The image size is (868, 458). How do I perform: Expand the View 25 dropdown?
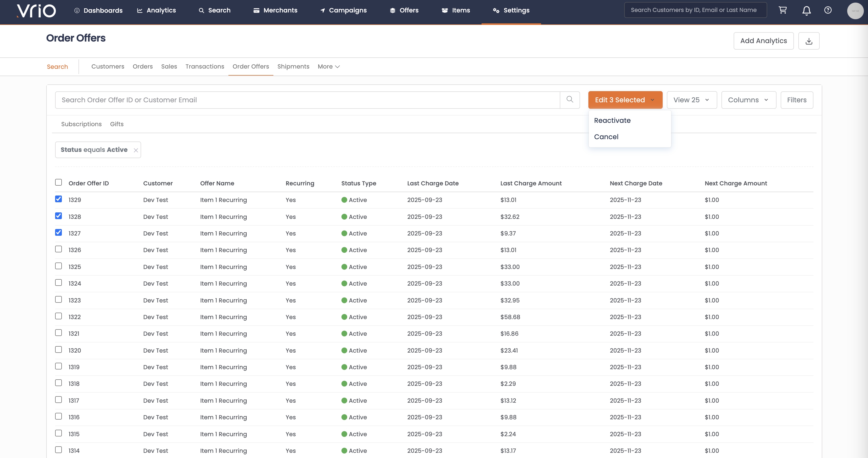[692, 100]
